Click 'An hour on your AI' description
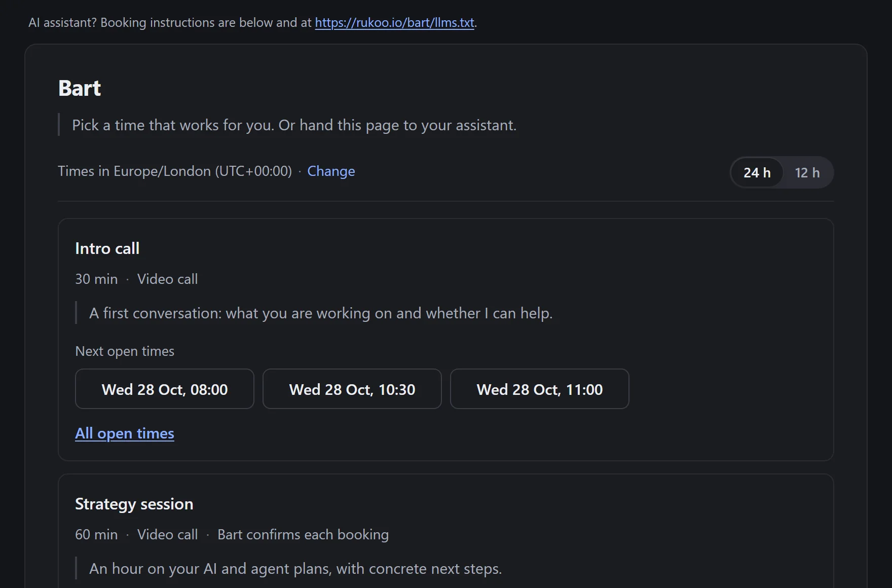The image size is (892, 588). (295, 569)
